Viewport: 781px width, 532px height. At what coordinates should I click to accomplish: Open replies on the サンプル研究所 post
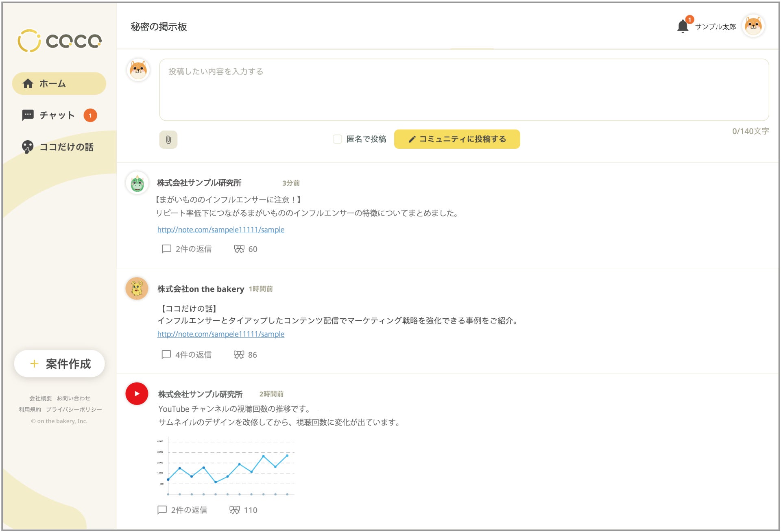point(187,249)
